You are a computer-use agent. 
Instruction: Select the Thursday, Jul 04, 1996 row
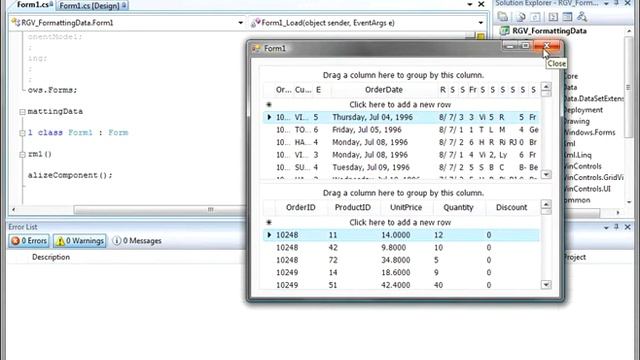(401, 117)
